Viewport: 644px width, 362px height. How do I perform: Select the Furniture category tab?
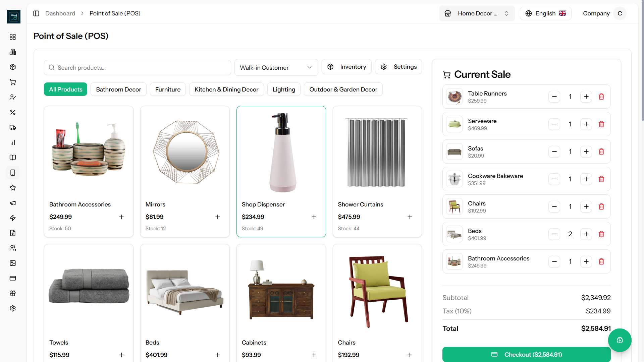[168, 89]
